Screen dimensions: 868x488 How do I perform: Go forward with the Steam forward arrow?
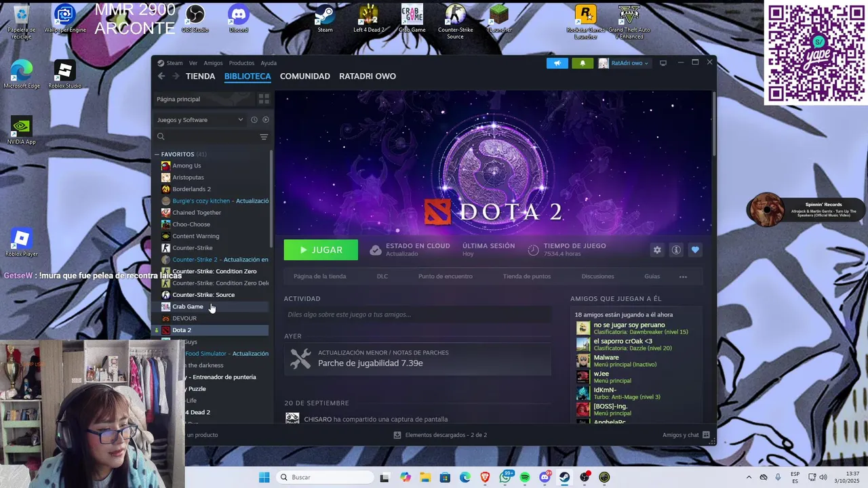click(x=176, y=76)
